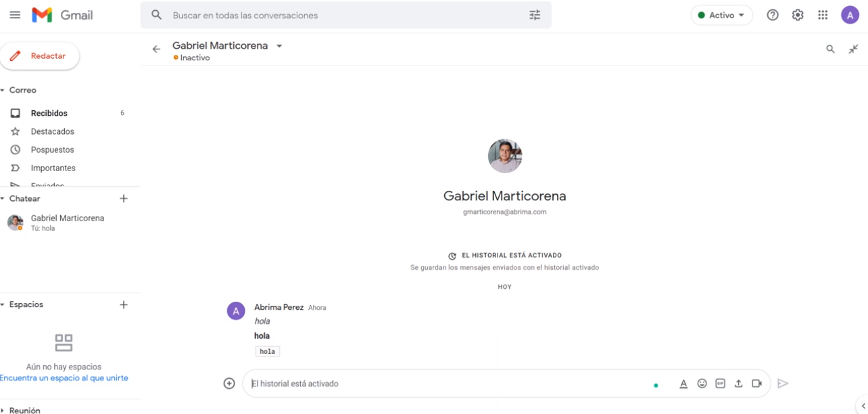Screen dimensions: 868x414
Task: Click the send message arrow
Action: [x=783, y=384]
